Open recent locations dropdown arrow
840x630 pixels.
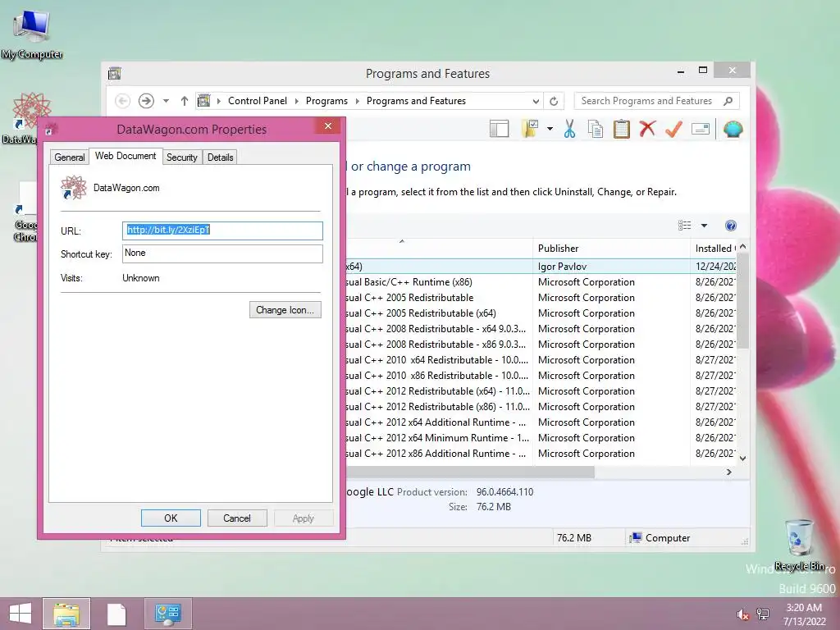point(166,101)
